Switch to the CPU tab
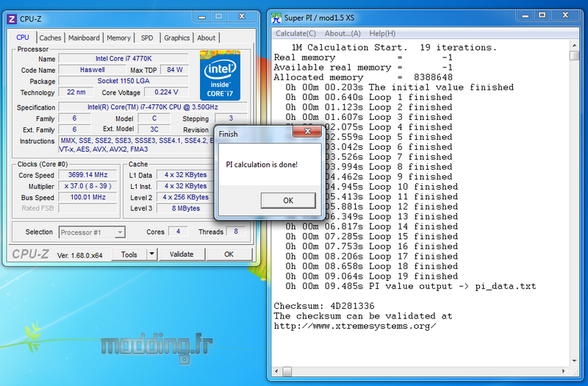 click(23, 37)
